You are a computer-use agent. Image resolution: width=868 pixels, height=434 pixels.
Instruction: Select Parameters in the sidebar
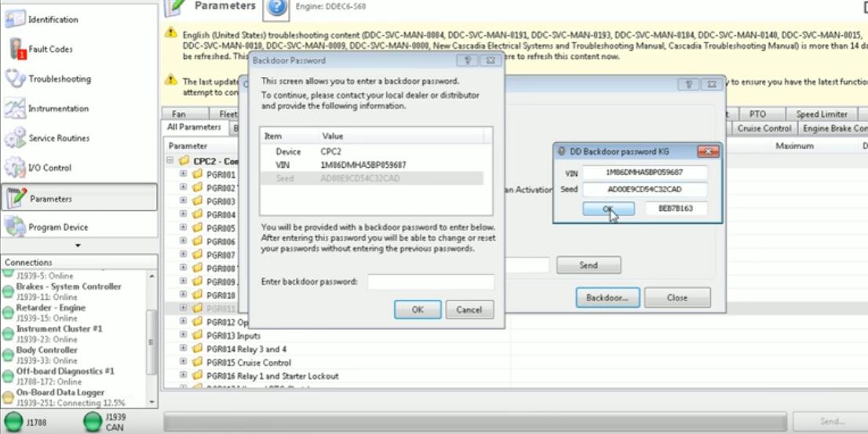click(78, 199)
